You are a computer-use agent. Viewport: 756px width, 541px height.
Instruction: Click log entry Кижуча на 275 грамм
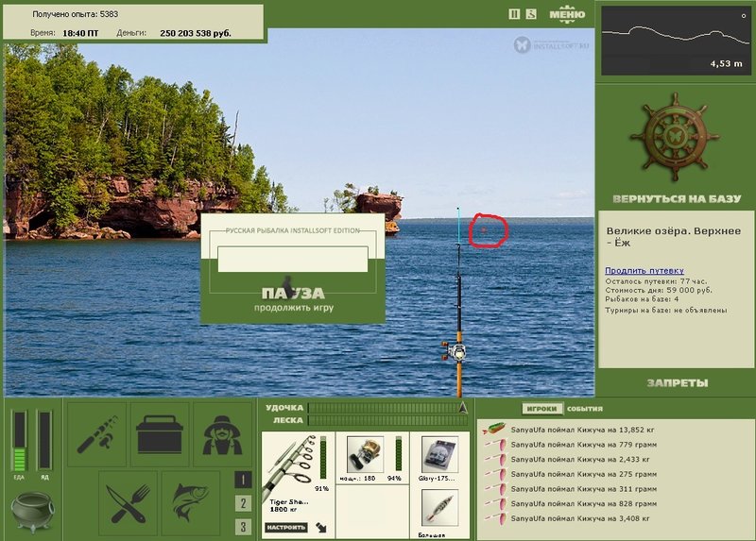coord(584,474)
